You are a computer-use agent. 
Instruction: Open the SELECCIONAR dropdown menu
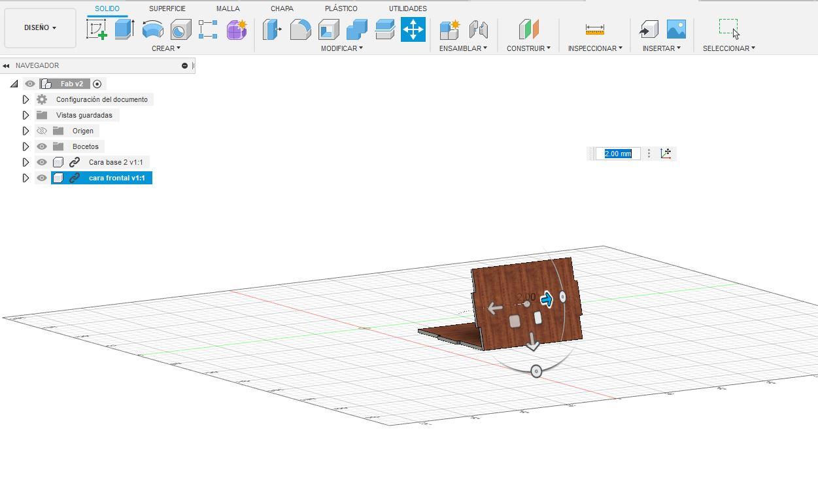point(729,48)
